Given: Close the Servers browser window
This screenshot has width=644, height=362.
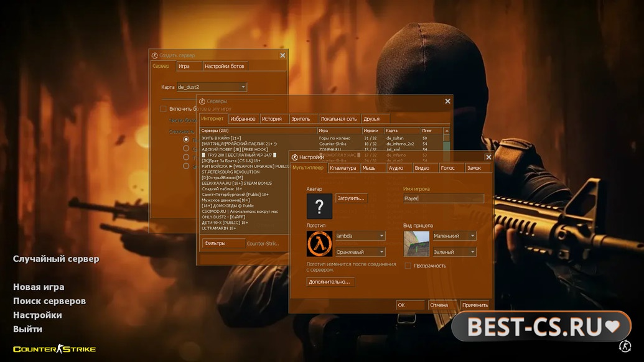Looking at the screenshot, I should (x=447, y=101).
